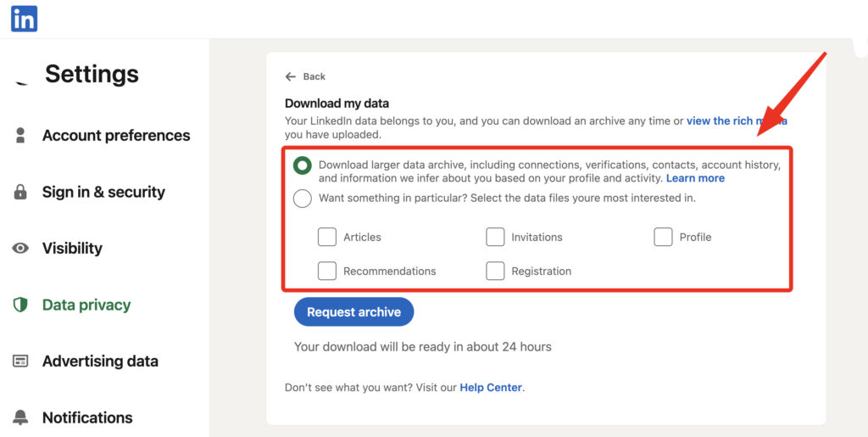Open the Advertising data section
Viewport: 868px width, 437px height.
pyautogui.click(x=100, y=361)
